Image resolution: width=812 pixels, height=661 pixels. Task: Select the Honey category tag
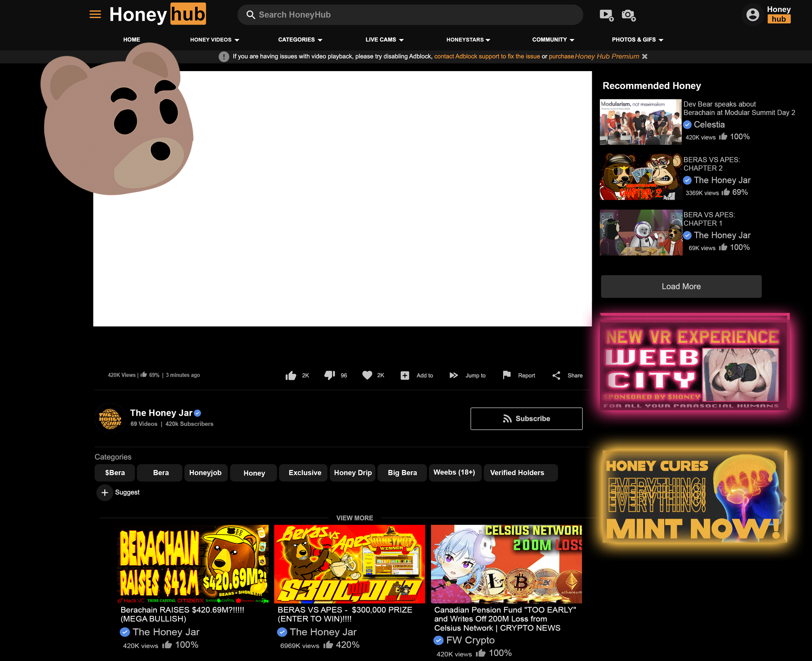[x=254, y=473]
